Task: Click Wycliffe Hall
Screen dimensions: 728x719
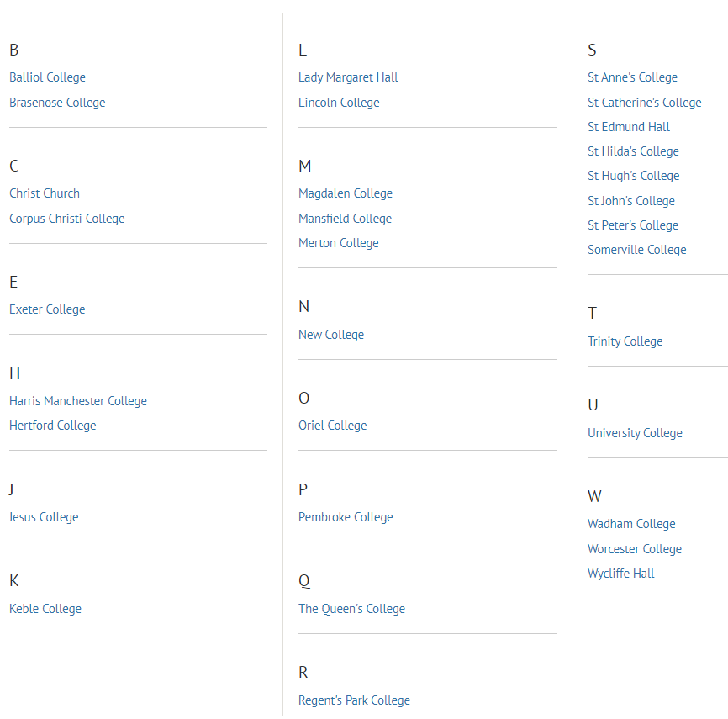Action: [621, 574]
